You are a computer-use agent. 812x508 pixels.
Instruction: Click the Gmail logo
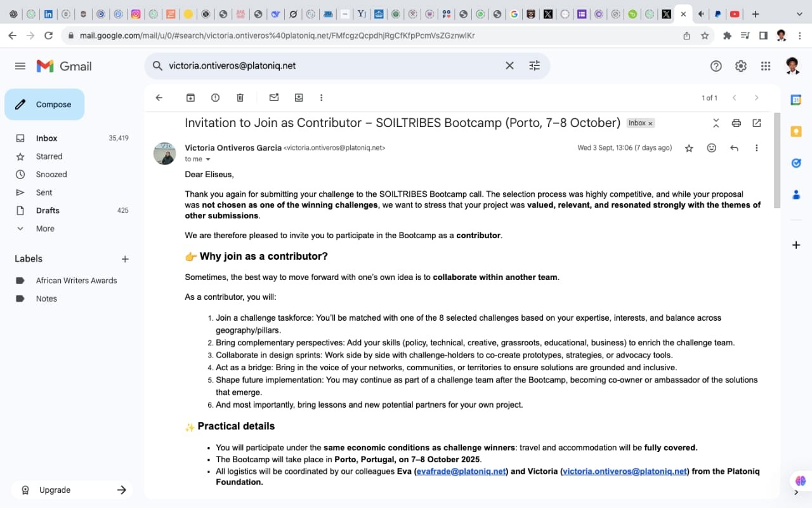(64, 66)
